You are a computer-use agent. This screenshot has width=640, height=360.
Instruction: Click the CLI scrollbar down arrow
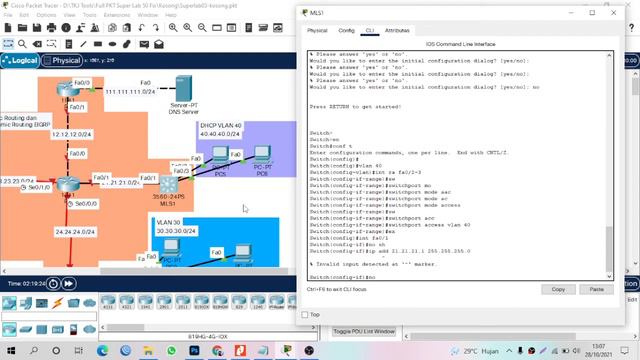pos(609,277)
